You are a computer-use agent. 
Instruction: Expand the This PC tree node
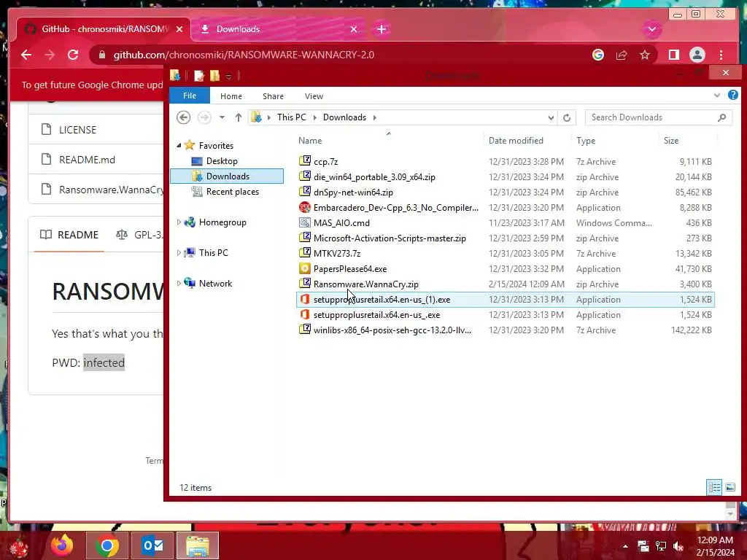(x=179, y=252)
